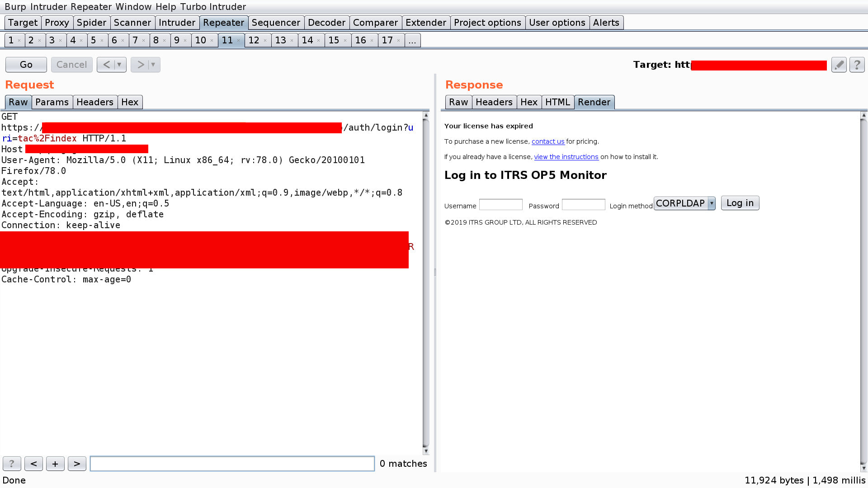Select the response HTML tab
This screenshot has width=868, height=488.
[x=557, y=102]
